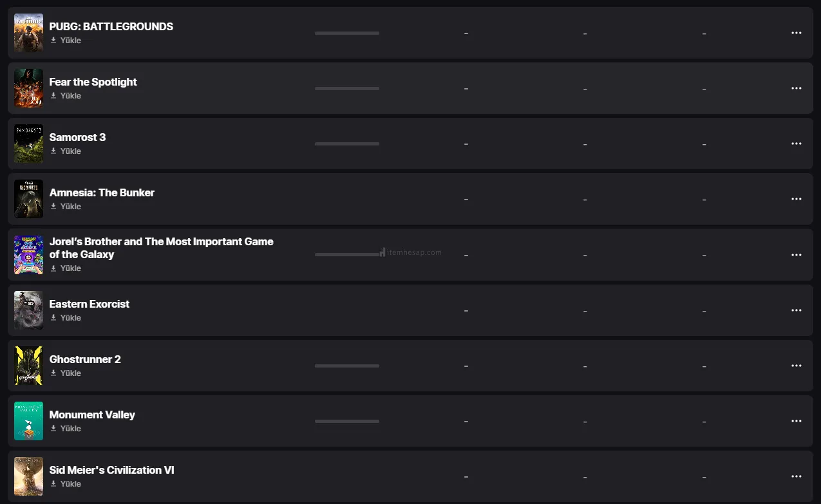The width and height of the screenshot is (821, 504).
Task: Select the Samorost 3 cover thumbnail
Action: pos(28,144)
